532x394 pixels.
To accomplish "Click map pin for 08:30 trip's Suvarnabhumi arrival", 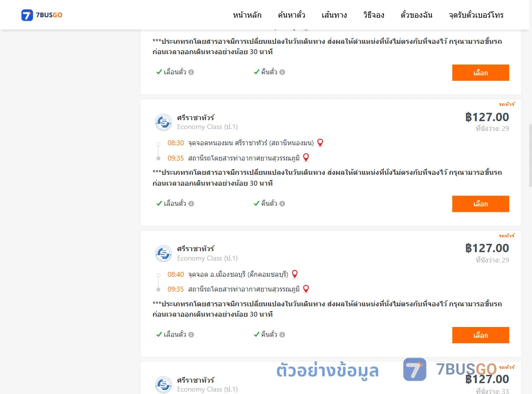I will coord(306,158).
